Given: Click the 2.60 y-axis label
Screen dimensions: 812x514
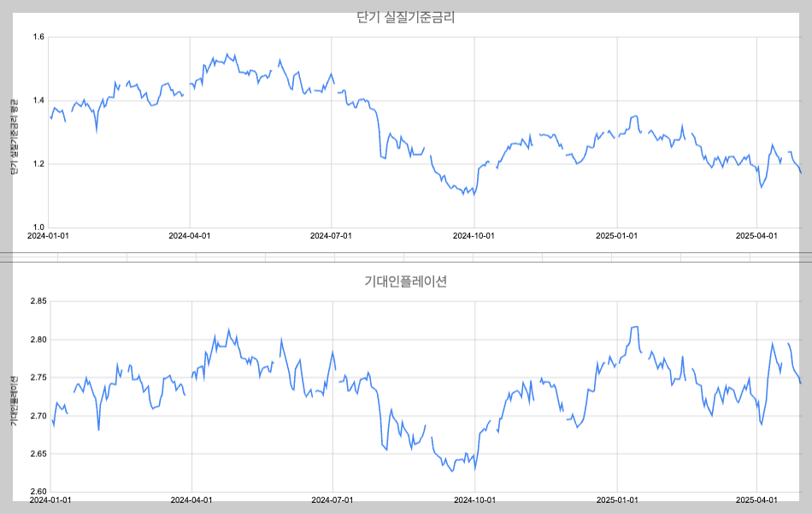Looking at the screenshot, I should (38, 492).
